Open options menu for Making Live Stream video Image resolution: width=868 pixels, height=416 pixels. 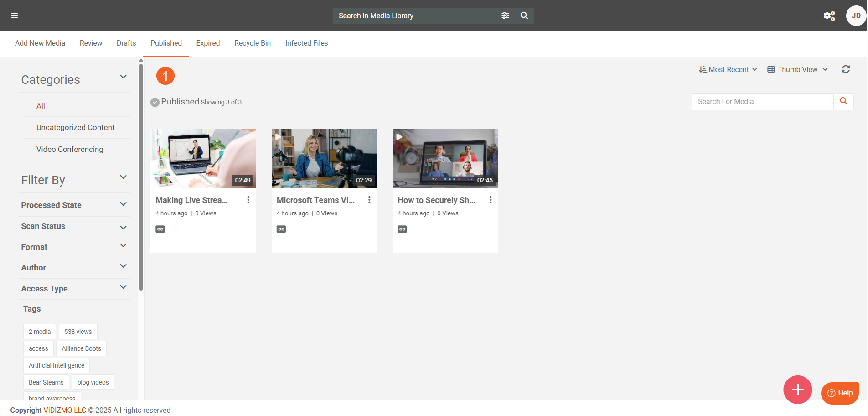(248, 200)
